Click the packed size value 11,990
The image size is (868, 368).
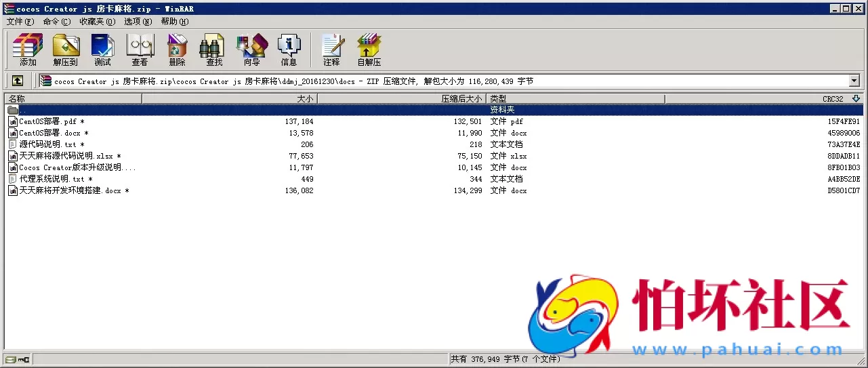(470, 133)
